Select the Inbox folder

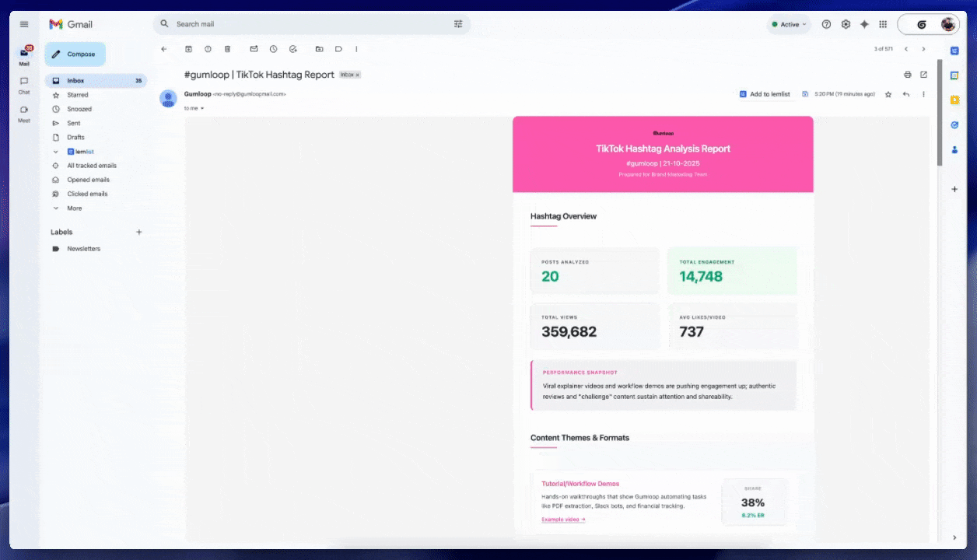pyautogui.click(x=96, y=81)
